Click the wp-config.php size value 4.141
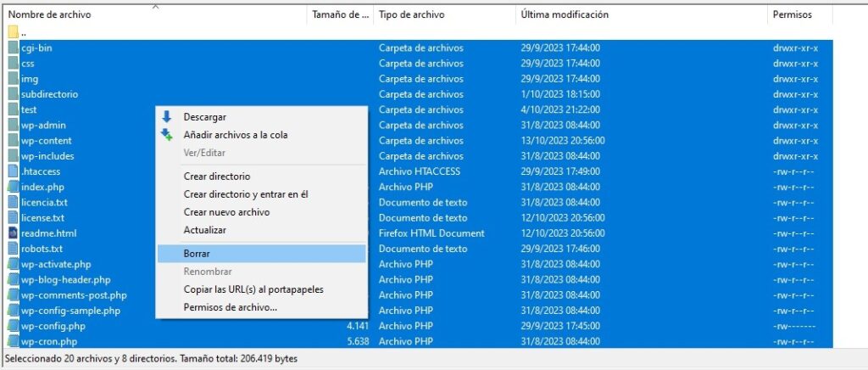This screenshot has width=868, height=370. 359,326
